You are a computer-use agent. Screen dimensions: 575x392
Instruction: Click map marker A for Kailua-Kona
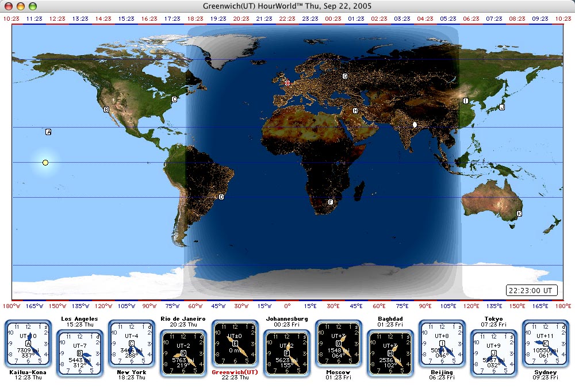48,132
